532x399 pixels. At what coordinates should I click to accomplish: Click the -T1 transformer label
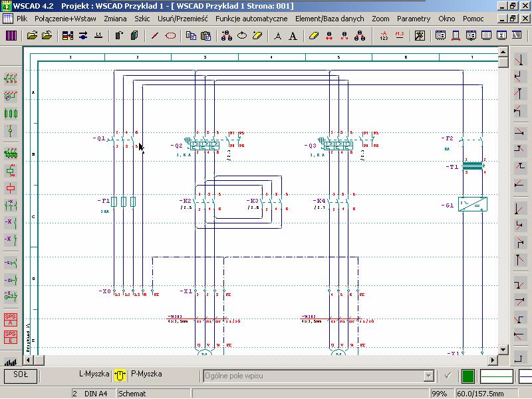click(452, 167)
